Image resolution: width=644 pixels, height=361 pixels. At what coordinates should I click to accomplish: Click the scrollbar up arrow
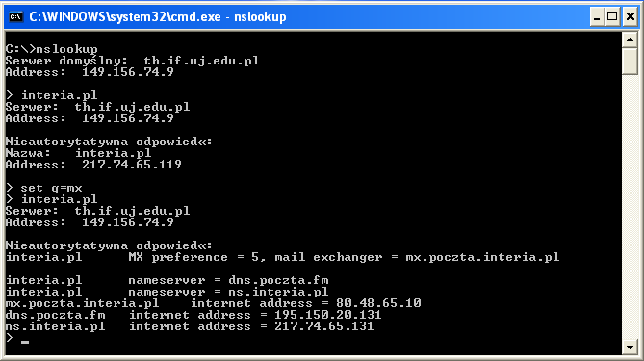630,40
